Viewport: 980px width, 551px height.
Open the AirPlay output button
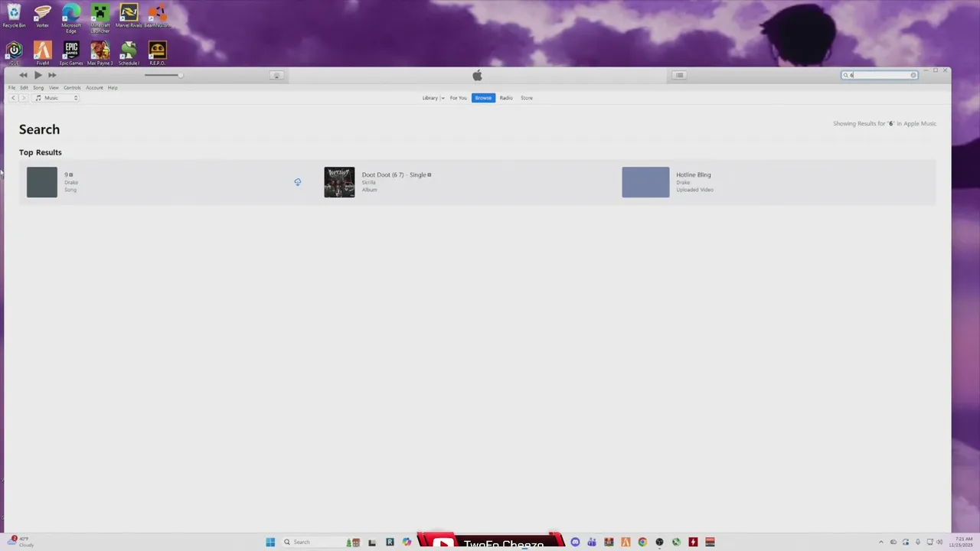(x=277, y=75)
